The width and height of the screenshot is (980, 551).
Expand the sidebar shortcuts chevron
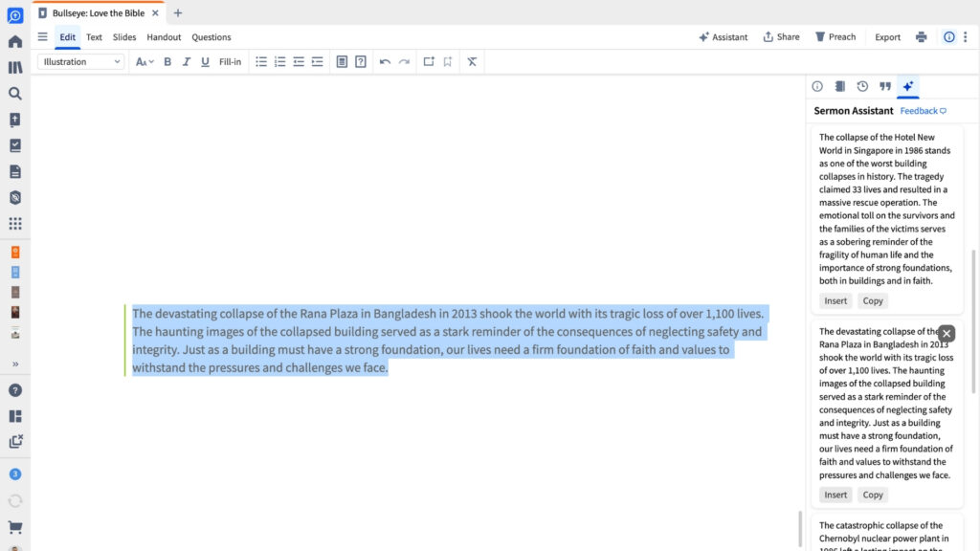[x=15, y=364]
